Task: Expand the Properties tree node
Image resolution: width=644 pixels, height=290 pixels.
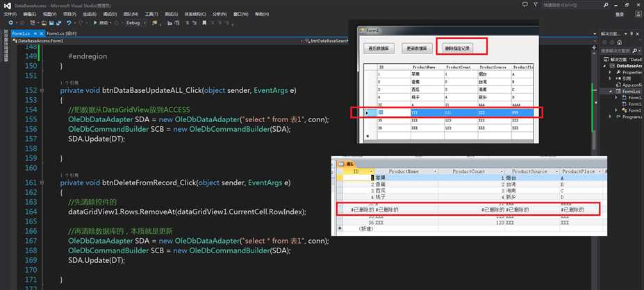Action: click(x=610, y=72)
